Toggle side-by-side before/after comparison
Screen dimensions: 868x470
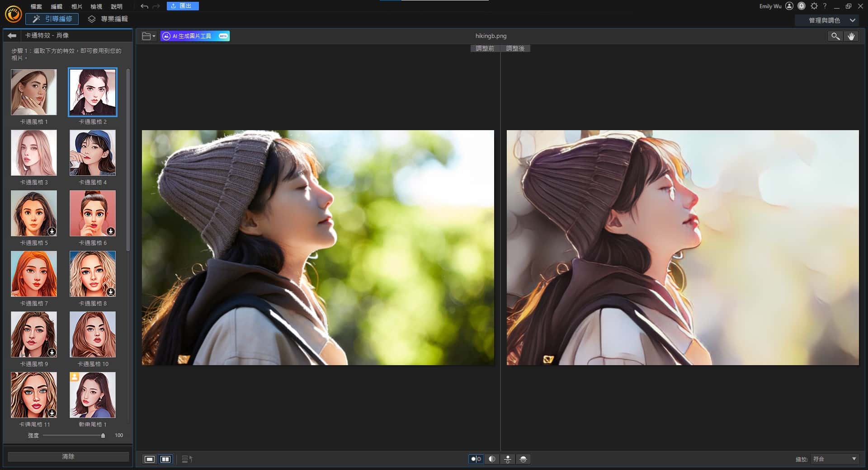pos(476,459)
